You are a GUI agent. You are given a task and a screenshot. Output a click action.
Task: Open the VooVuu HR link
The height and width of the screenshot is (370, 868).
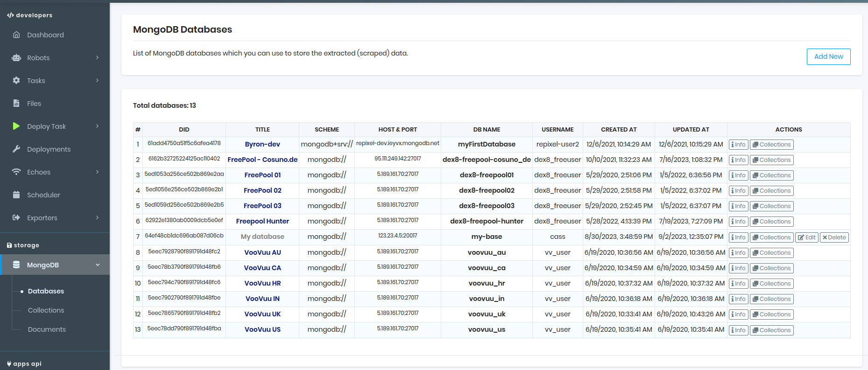click(262, 283)
